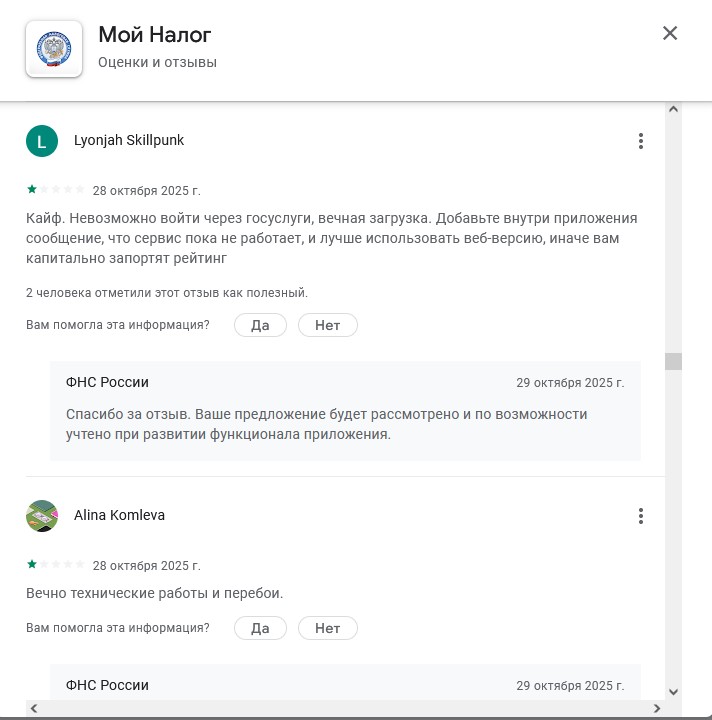The height and width of the screenshot is (720, 712).
Task: Click the star rating on Lyonjah's review
Action: click(x=55, y=189)
